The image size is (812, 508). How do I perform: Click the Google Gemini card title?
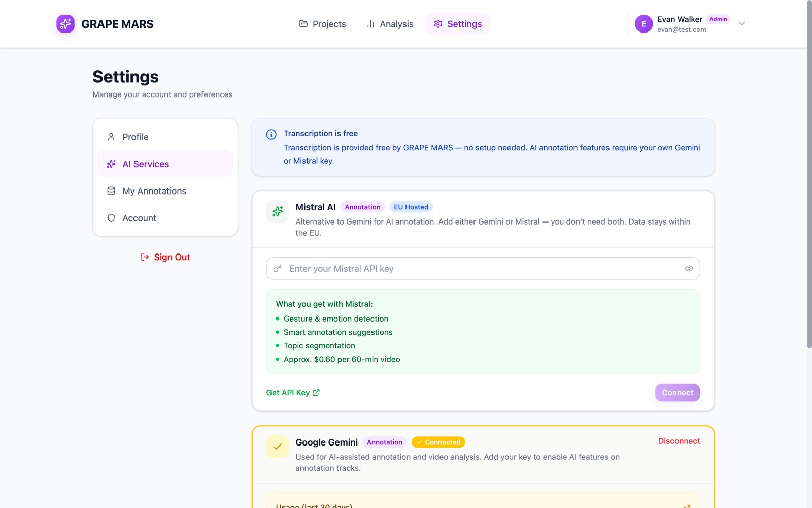[x=327, y=442]
